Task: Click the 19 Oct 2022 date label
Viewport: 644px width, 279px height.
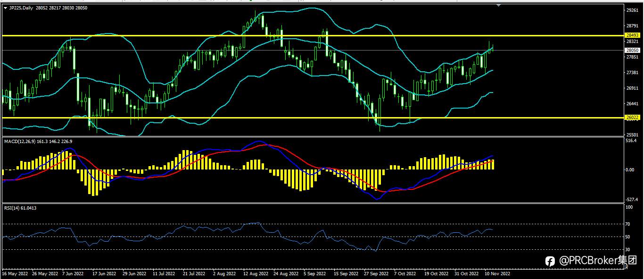Action: (436, 273)
